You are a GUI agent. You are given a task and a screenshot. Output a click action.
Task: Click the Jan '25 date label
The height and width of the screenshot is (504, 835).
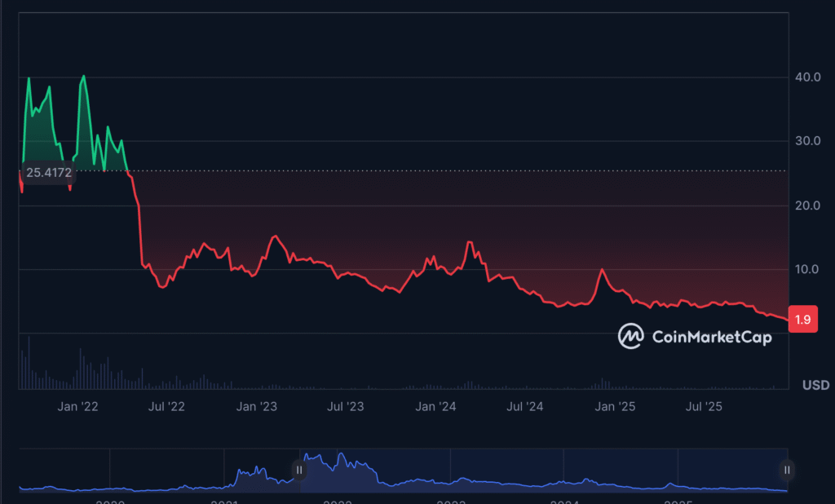tap(615, 406)
